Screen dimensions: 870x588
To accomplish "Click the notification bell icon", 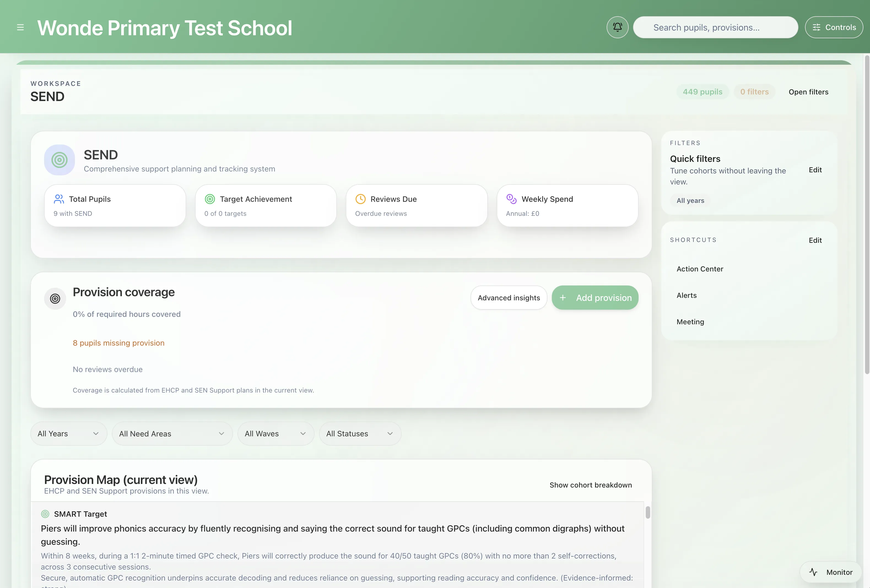I will coord(617,27).
